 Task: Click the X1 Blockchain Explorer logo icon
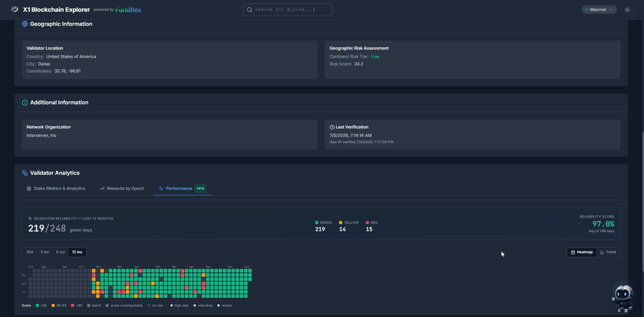click(15, 10)
